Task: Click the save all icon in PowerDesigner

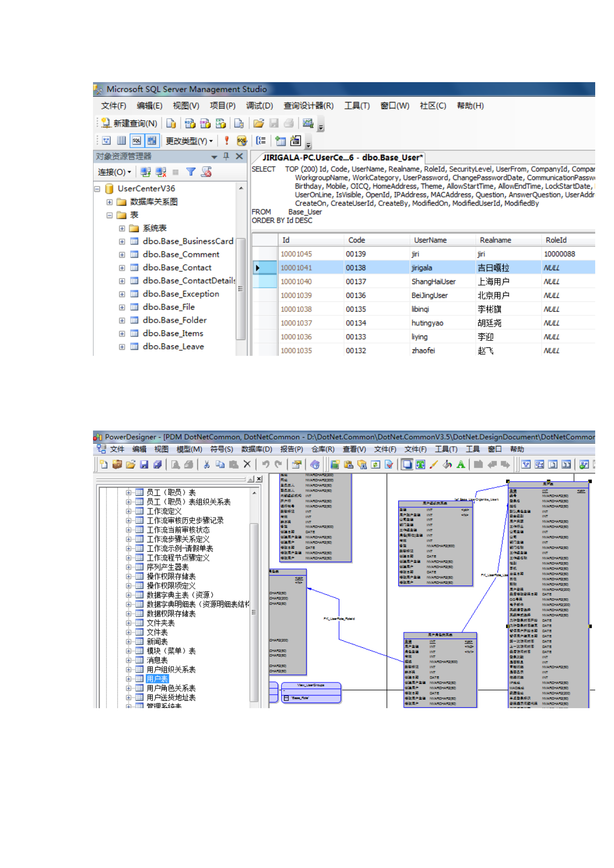Action: coord(157,465)
